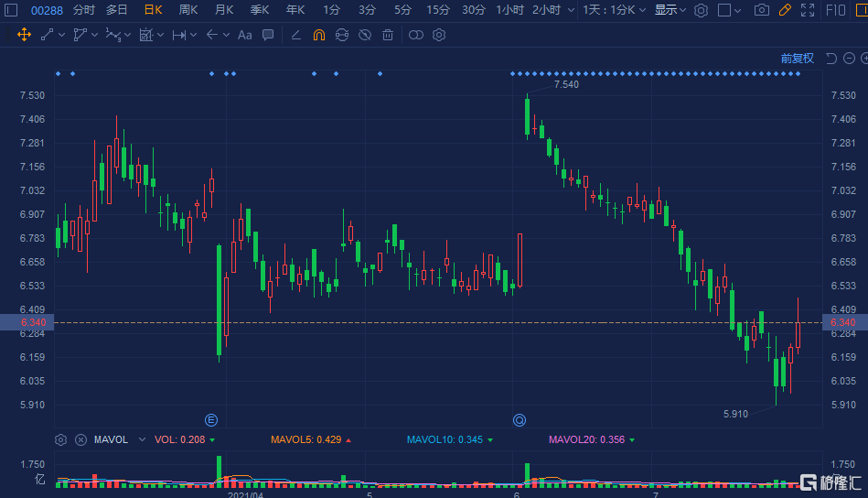Toggle the orange pencil drawing mode
Image resolution: width=868 pixels, height=498 pixels.
pos(785,10)
